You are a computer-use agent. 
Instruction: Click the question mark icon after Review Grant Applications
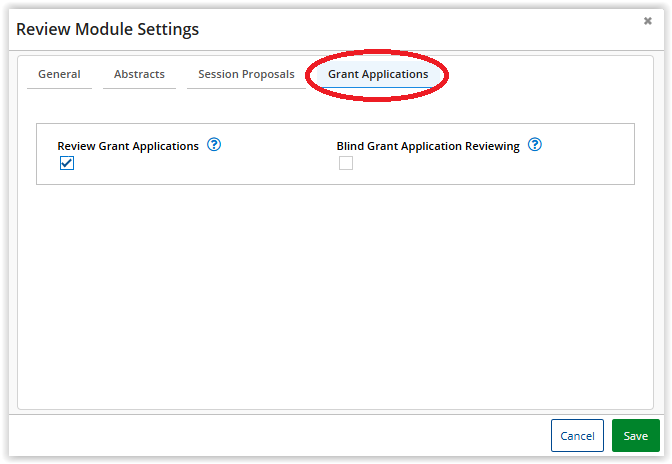[x=214, y=145]
